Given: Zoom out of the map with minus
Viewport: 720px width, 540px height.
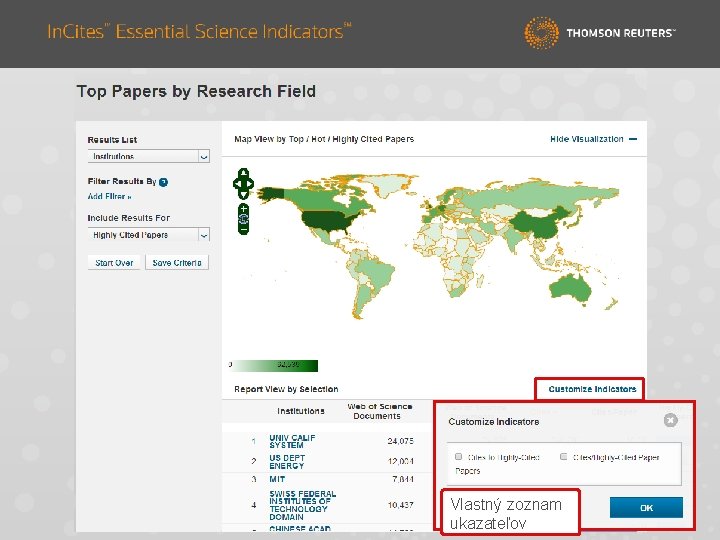Looking at the screenshot, I should coord(243,228).
